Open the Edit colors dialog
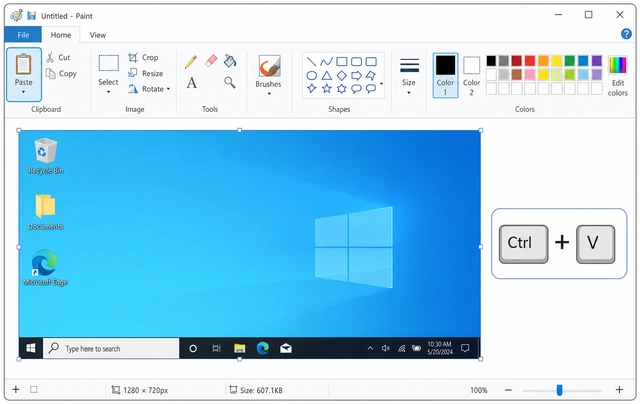This screenshot has height=404, width=640. [x=618, y=76]
